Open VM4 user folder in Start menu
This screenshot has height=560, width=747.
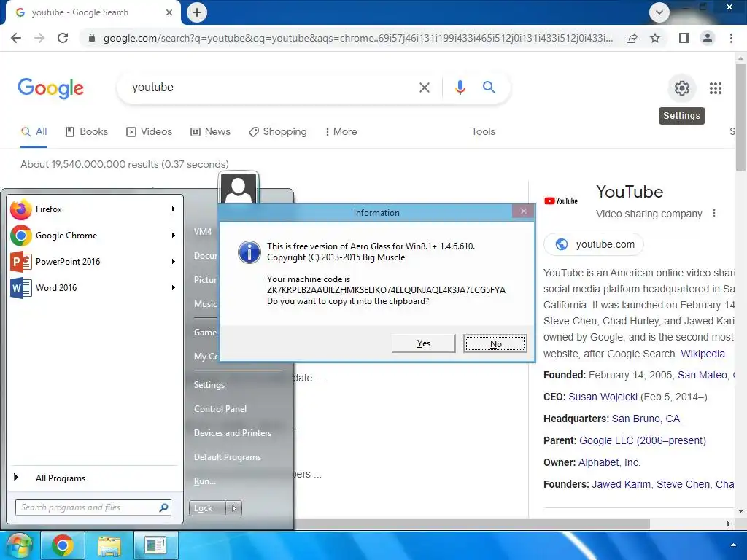[203, 232]
